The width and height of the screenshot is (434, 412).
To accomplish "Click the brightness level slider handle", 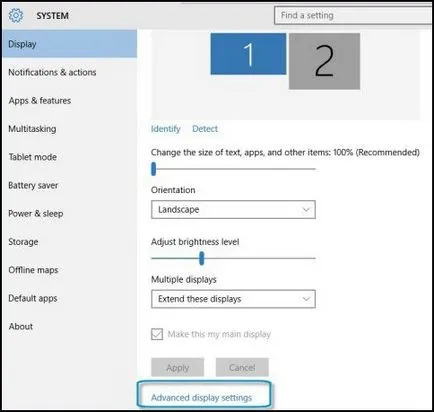I will coord(201,258).
